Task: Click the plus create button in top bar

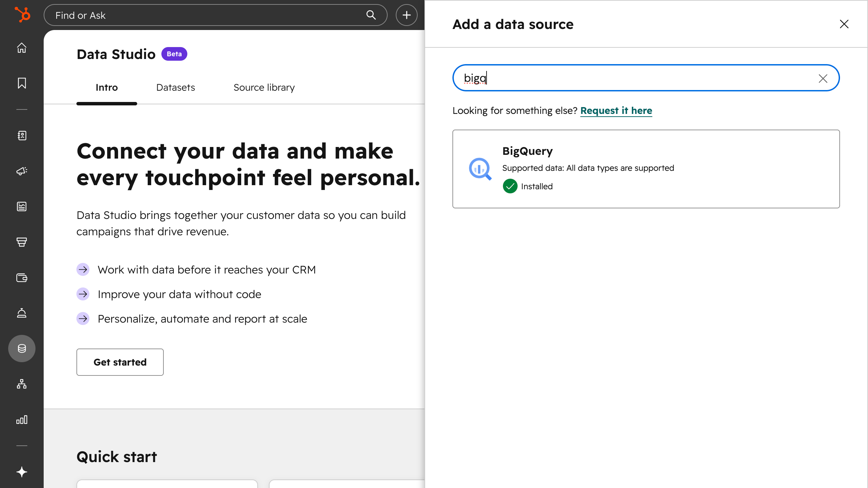Action: click(x=407, y=15)
